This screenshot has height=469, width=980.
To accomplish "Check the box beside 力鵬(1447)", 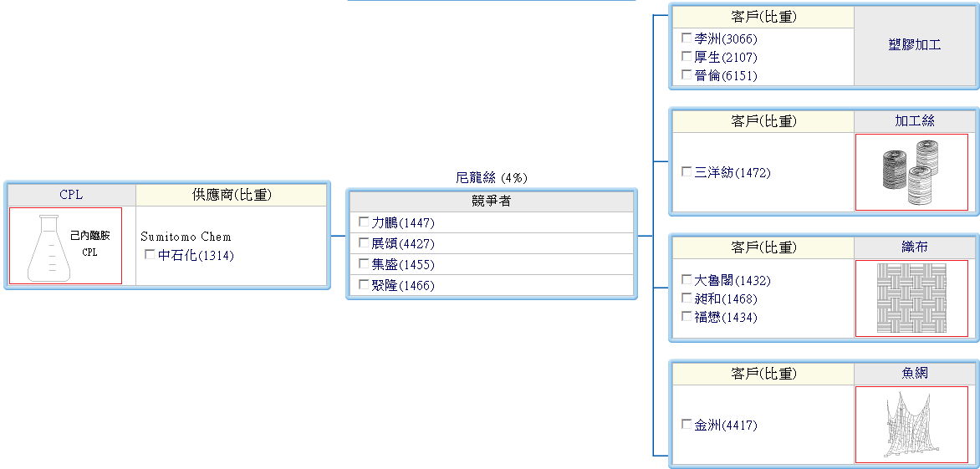I will (x=363, y=222).
